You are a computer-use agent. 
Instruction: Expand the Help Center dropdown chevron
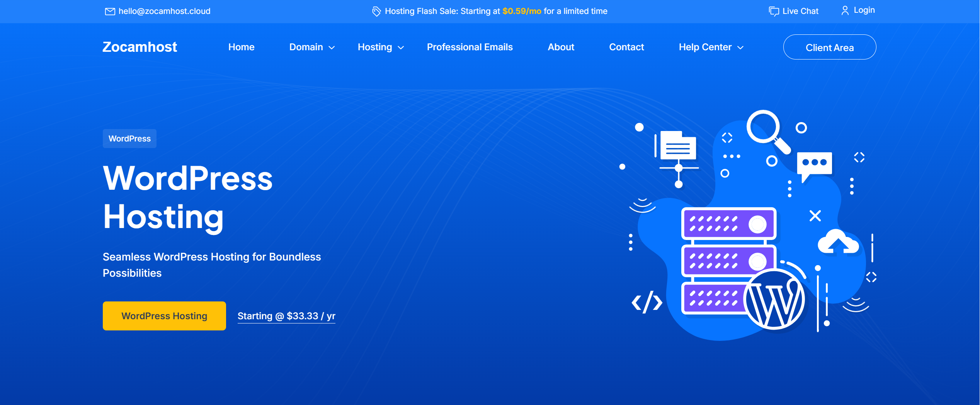pyautogui.click(x=740, y=48)
